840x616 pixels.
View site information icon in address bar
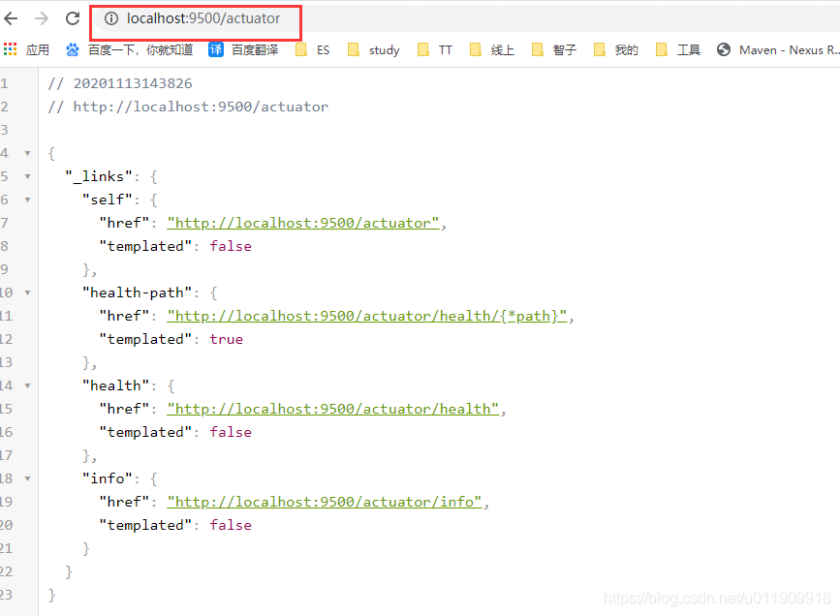tap(110, 18)
